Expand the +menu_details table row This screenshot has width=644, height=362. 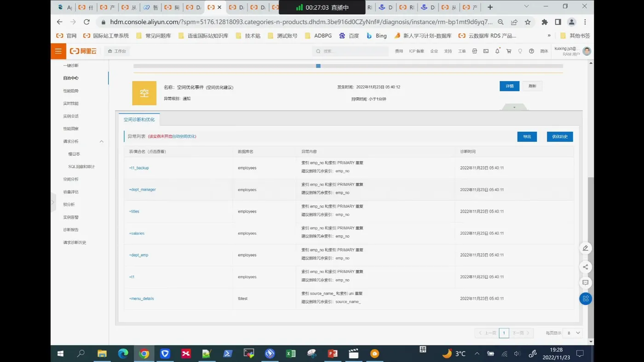(x=141, y=299)
